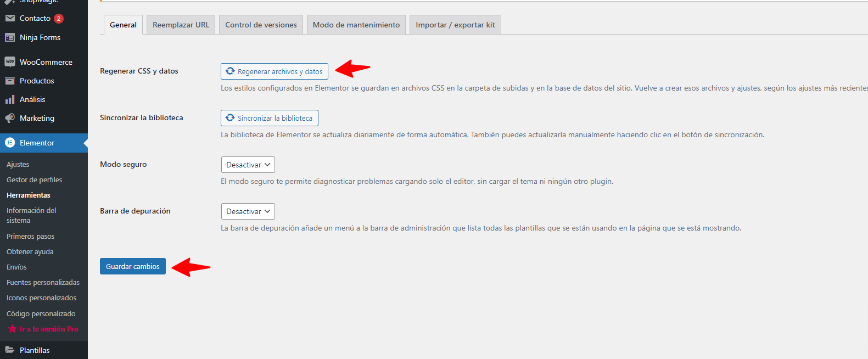Click the description starting 'La biblioteca de Elementor'
Screen dimensions: 868x359
[492, 134]
